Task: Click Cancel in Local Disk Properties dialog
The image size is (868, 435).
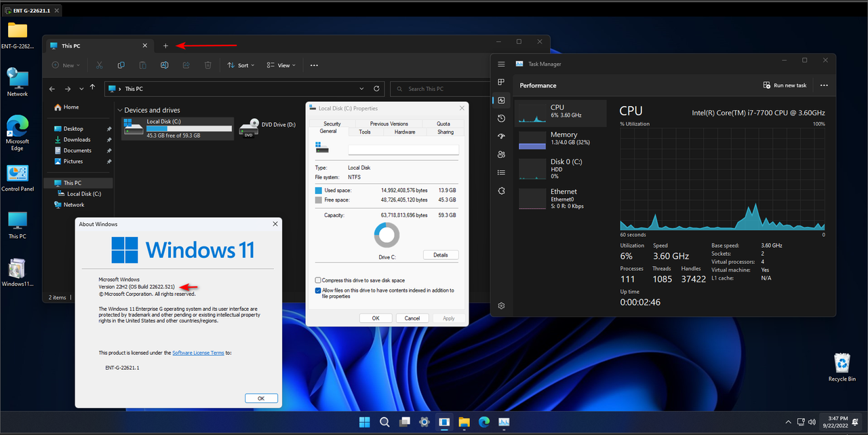Action: (412, 318)
